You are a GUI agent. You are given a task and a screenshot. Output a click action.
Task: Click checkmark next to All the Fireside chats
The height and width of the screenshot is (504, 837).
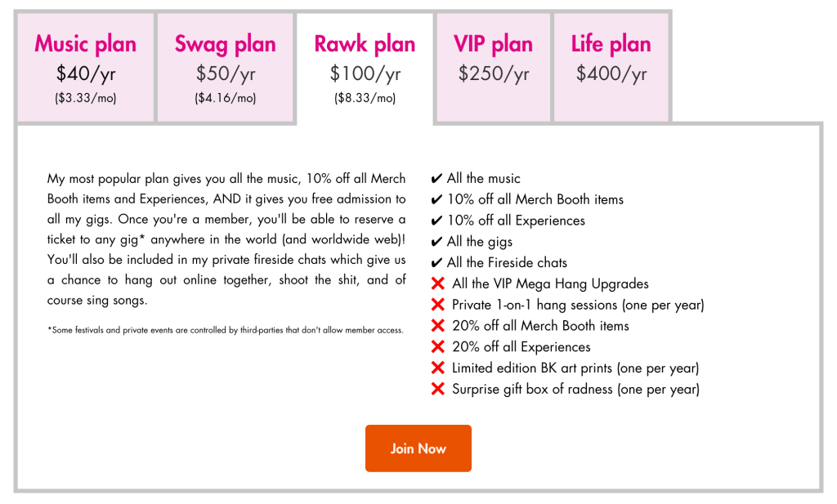(x=436, y=263)
